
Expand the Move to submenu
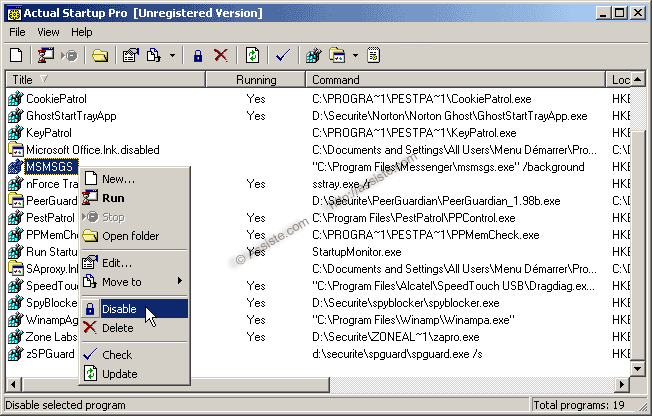[x=134, y=282]
